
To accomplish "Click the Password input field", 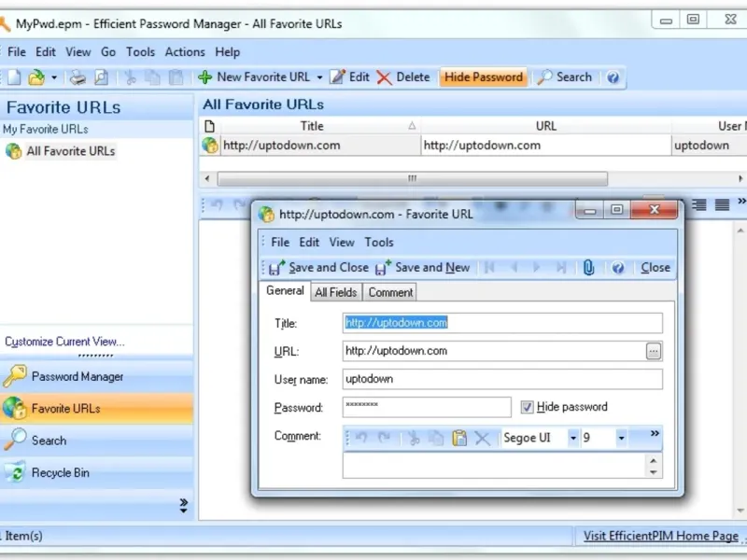I will click(427, 407).
